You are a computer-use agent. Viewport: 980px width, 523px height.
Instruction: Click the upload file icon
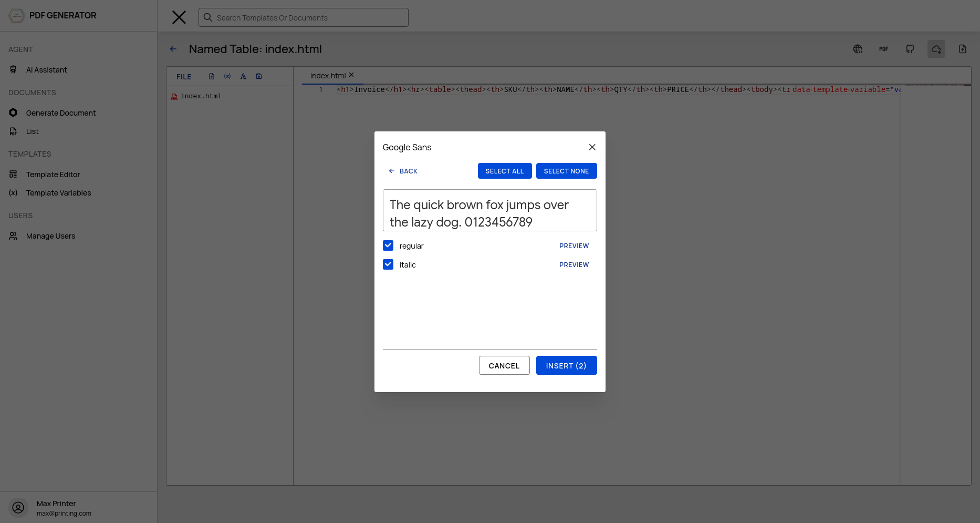[963, 49]
